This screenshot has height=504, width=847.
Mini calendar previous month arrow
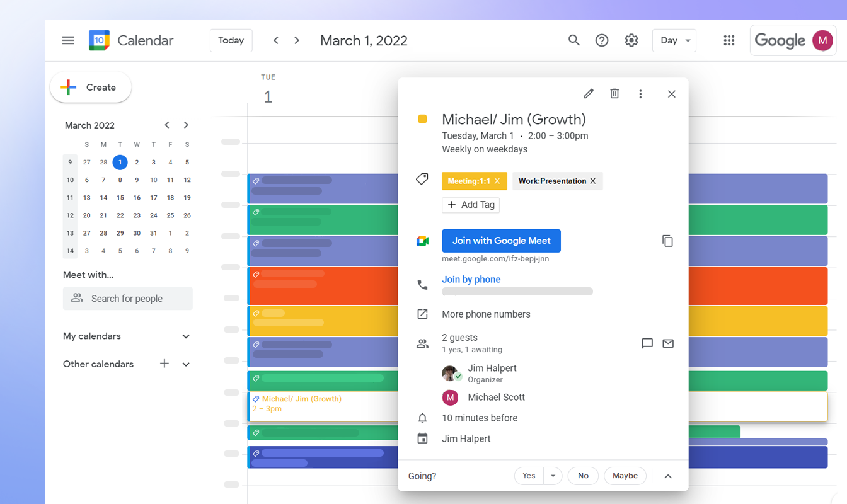167,125
